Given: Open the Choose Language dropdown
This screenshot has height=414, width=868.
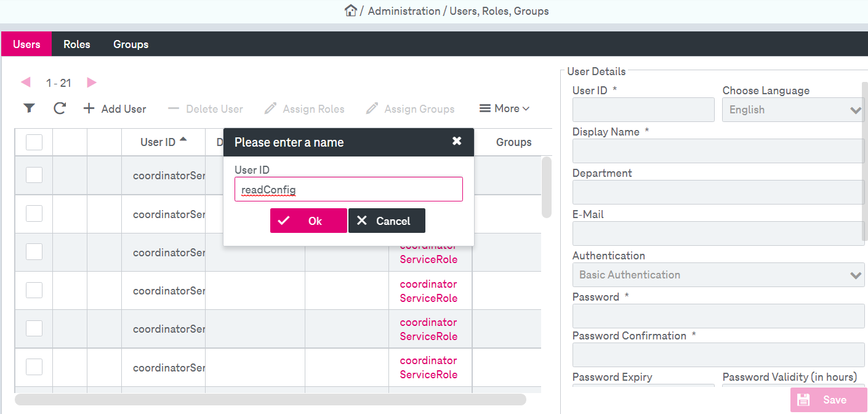Looking at the screenshot, I should [793, 110].
